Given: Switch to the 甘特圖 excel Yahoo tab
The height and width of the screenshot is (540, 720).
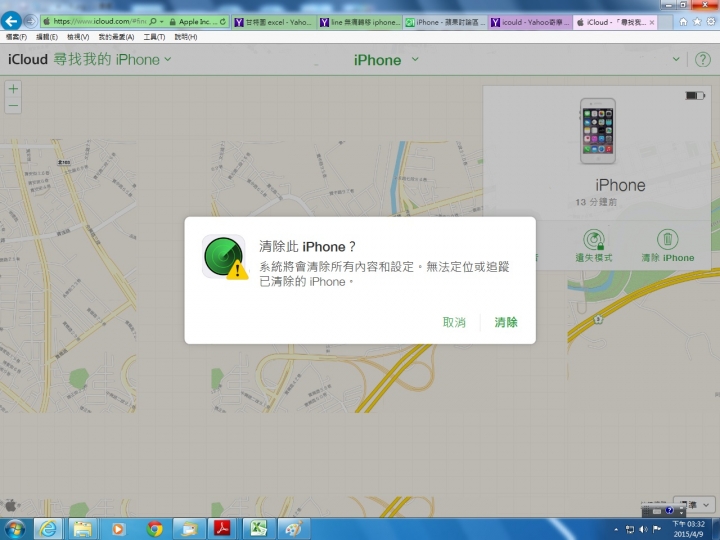Looking at the screenshot, I should [273, 22].
